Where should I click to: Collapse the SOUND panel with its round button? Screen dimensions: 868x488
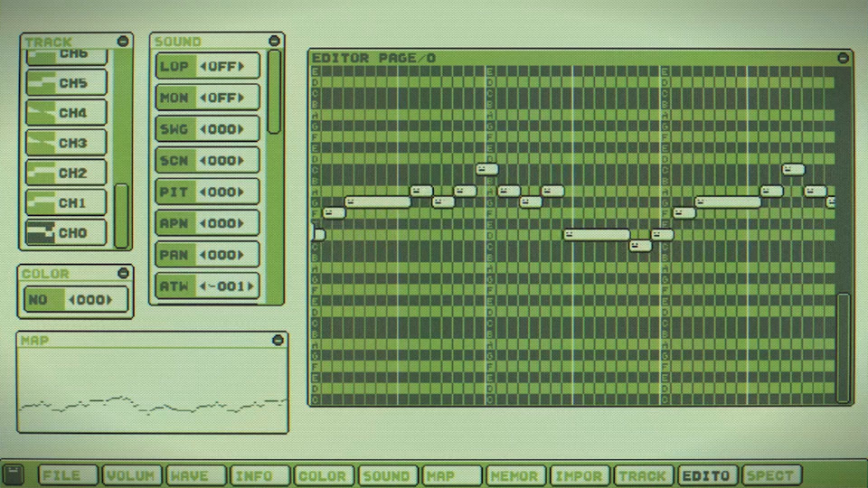pyautogui.click(x=274, y=41)
